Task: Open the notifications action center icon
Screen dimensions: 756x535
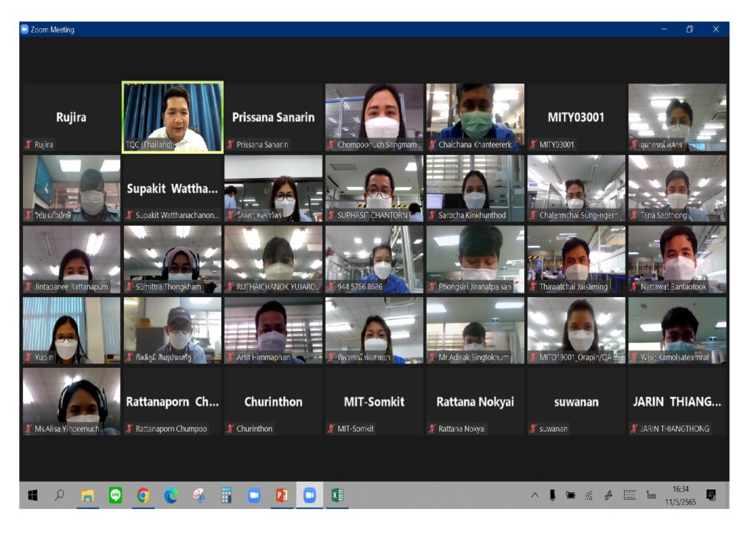Action: [711, 495]
